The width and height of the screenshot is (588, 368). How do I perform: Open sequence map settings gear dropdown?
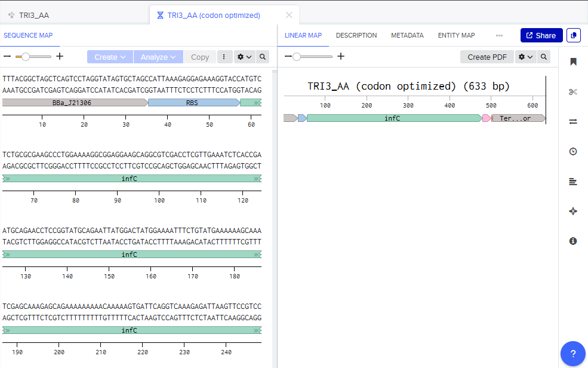(x=244, y=57)
